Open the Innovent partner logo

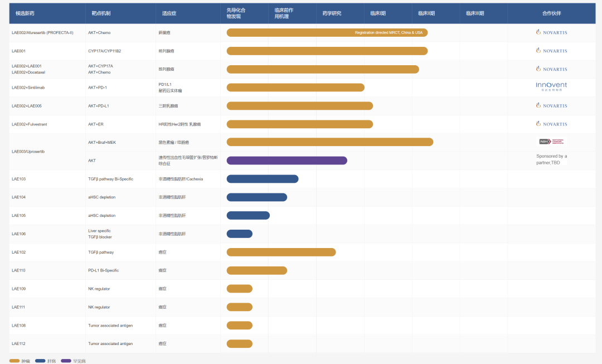(x=551, y=86)
